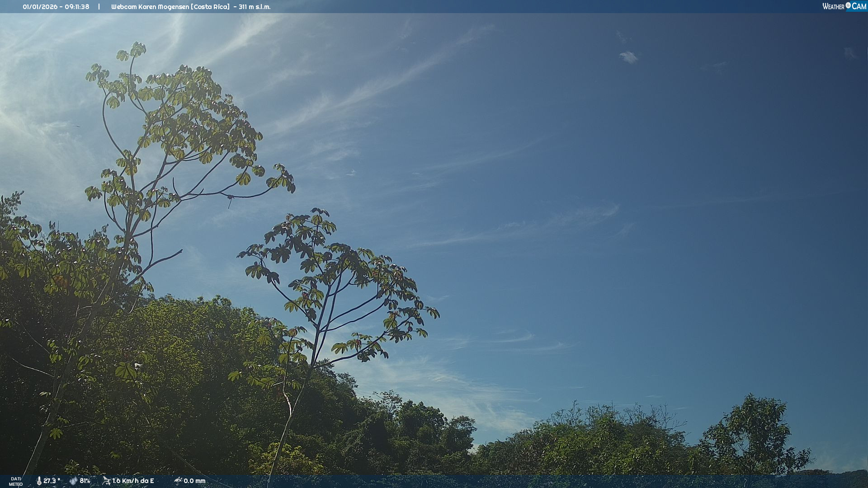Click the 1.6 Km/h da E wind reading

(133, 481)
